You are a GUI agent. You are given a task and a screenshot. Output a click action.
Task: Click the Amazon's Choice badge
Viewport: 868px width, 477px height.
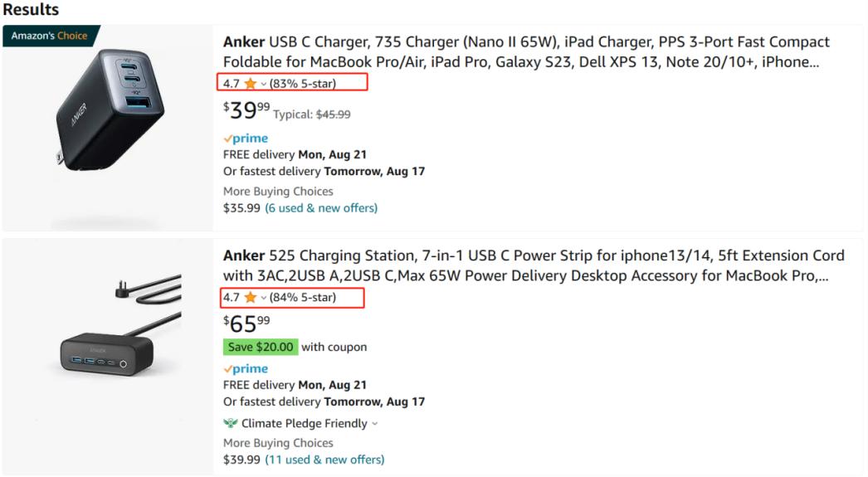pos(50,37)
